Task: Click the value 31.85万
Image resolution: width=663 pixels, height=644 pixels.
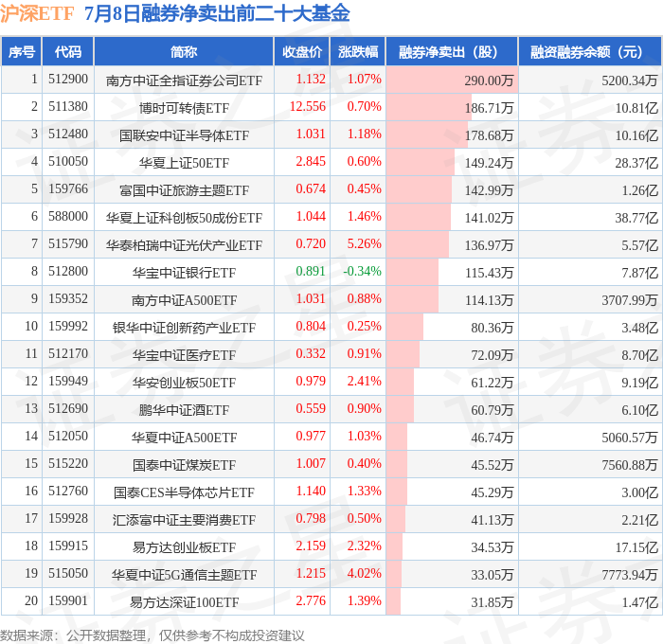Action: [493, 602]
